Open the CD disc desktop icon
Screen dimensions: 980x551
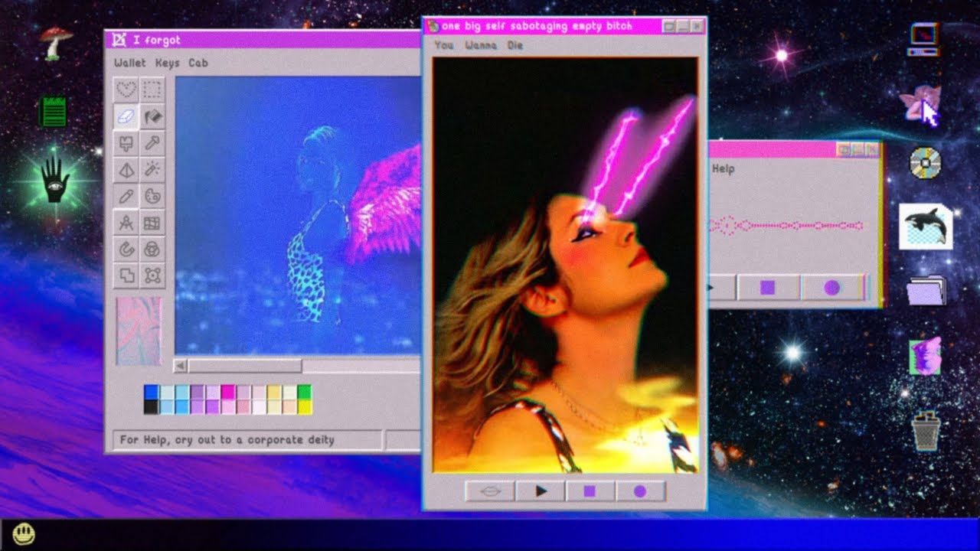(x=925, y=162)
